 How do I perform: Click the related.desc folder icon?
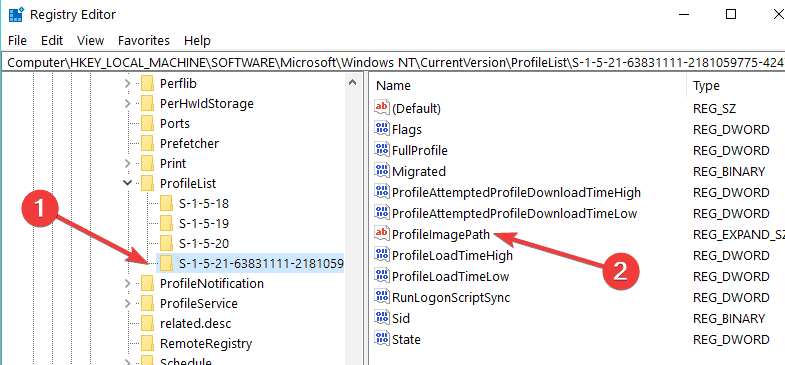click(147, 324)
